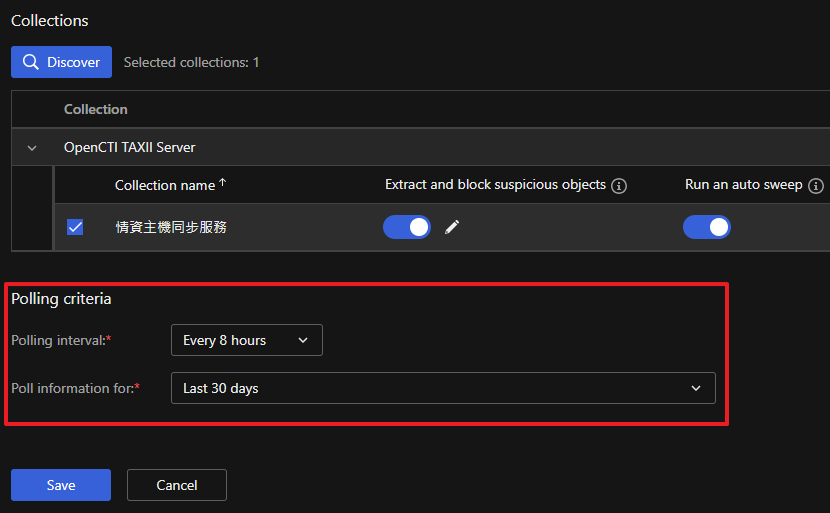Save the collection settings
The image size is (830, 513).
tap(61, 485)
